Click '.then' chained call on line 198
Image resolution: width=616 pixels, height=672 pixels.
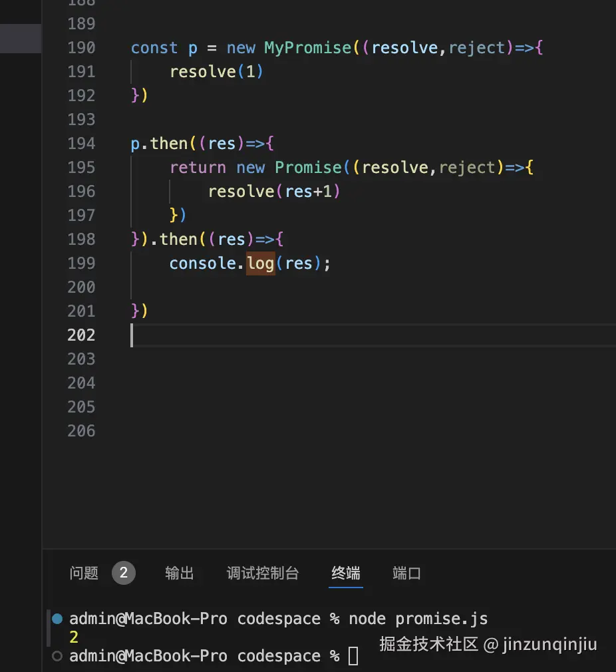pyautogui.click(x=174, y=239)
